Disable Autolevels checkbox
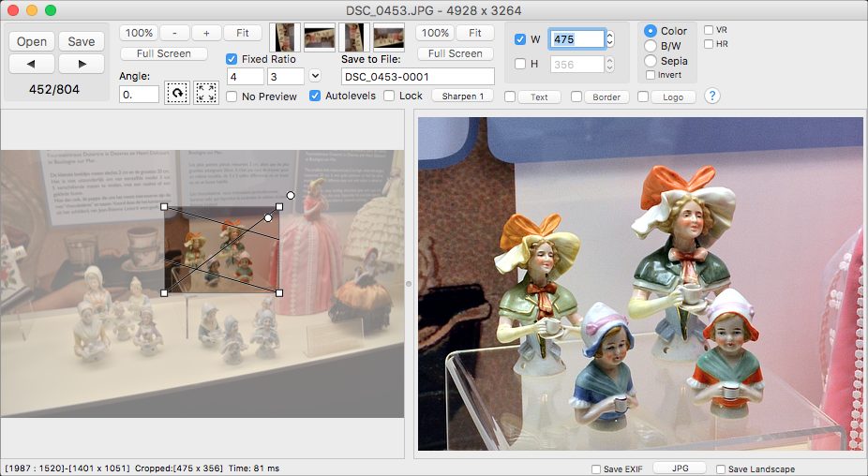This screenshot has width=868, height=476. pyautogui.click(x=315, y=96)
